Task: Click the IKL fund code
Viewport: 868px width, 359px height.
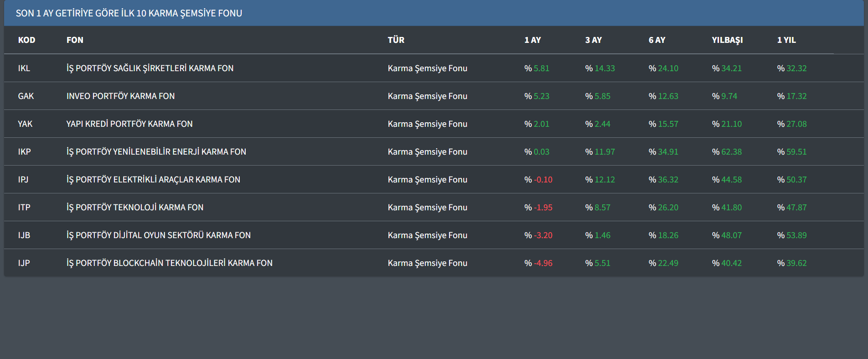Action: 24,68
